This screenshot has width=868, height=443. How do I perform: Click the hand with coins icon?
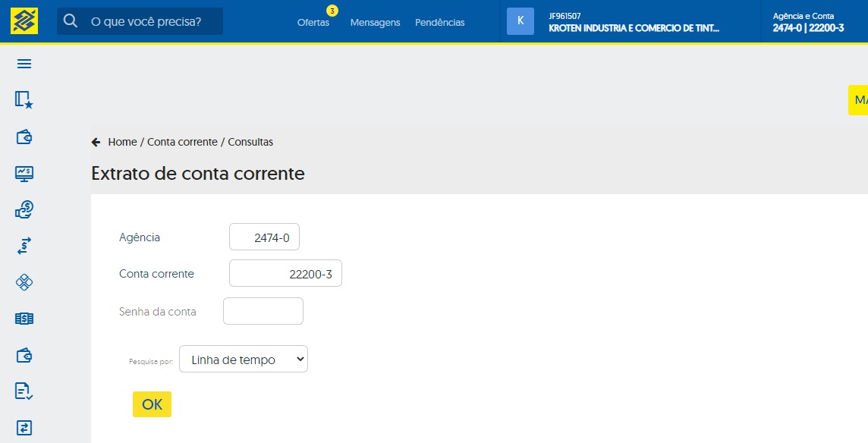pyautogui.click(x=24, y=210)
